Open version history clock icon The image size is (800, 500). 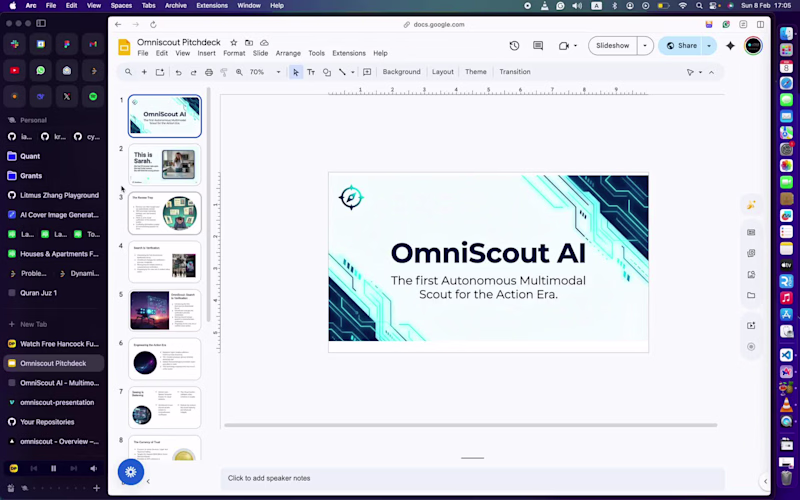pos(514,45)
